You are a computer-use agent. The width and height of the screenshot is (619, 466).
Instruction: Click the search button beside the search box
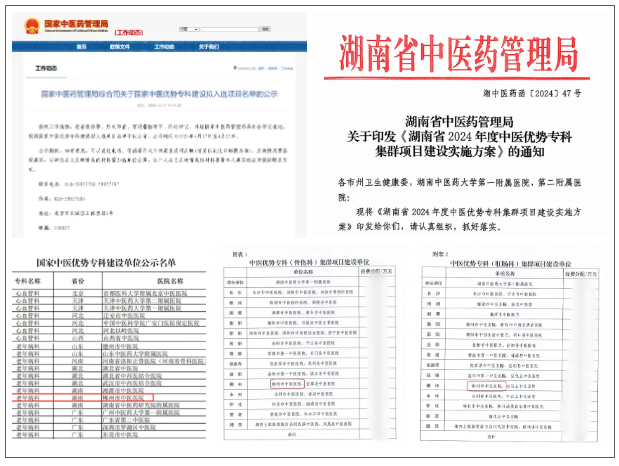pyautogui.click(x=265, y=29)
